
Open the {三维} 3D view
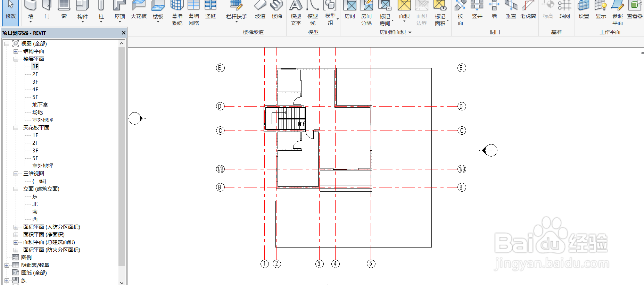pos(39,181)
